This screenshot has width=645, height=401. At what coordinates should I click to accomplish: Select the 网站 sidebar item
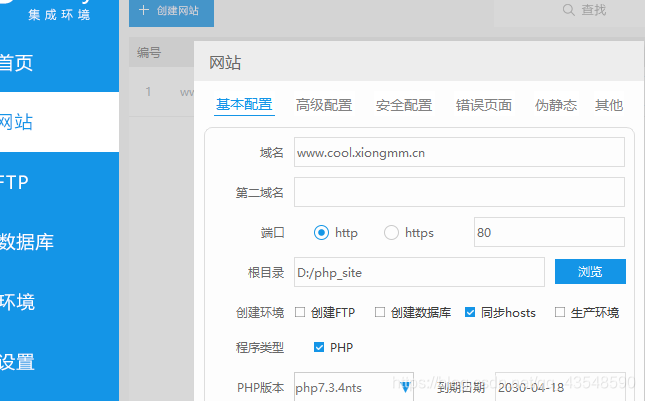[59, 122]
